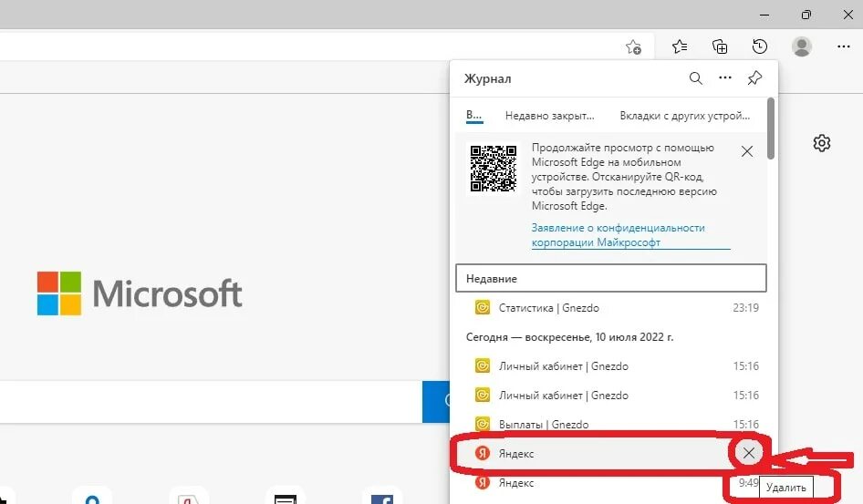Switch to Недавно закрыт... tab

550,116
